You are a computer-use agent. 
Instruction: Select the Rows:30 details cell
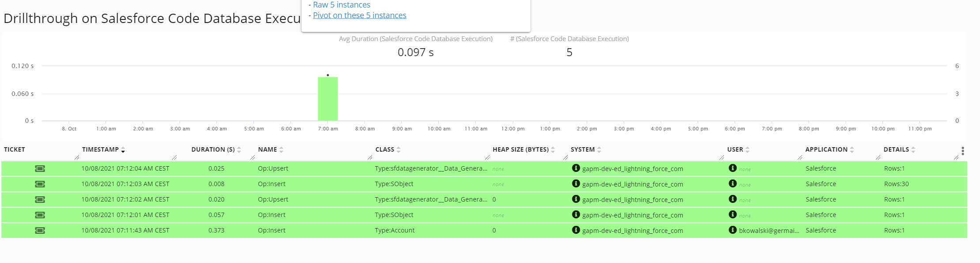click(896, 184)
